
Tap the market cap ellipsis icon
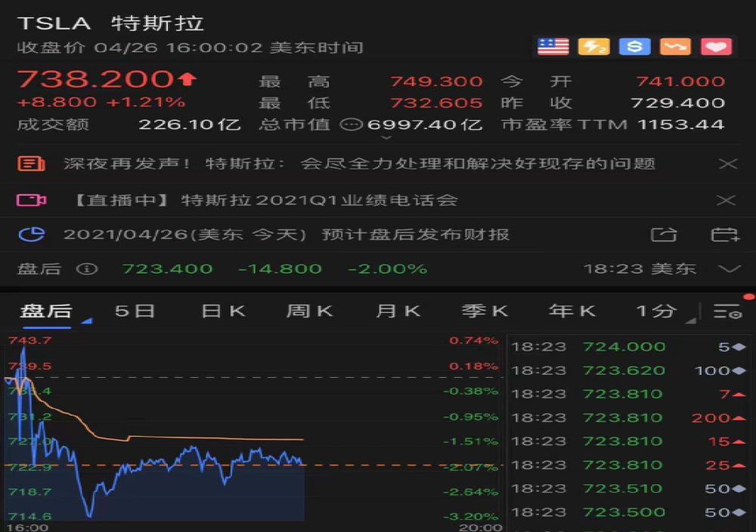click(352, 125)
